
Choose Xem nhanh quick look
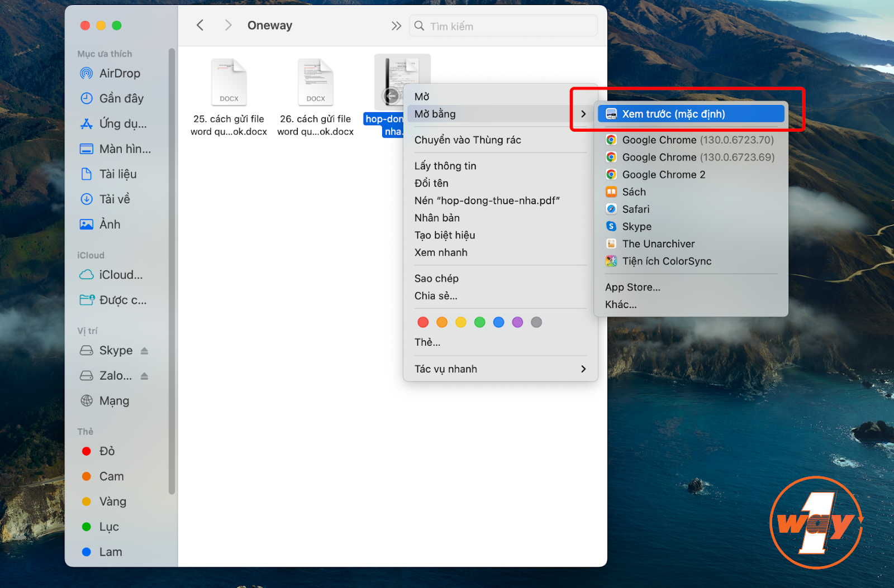(500, 252)
